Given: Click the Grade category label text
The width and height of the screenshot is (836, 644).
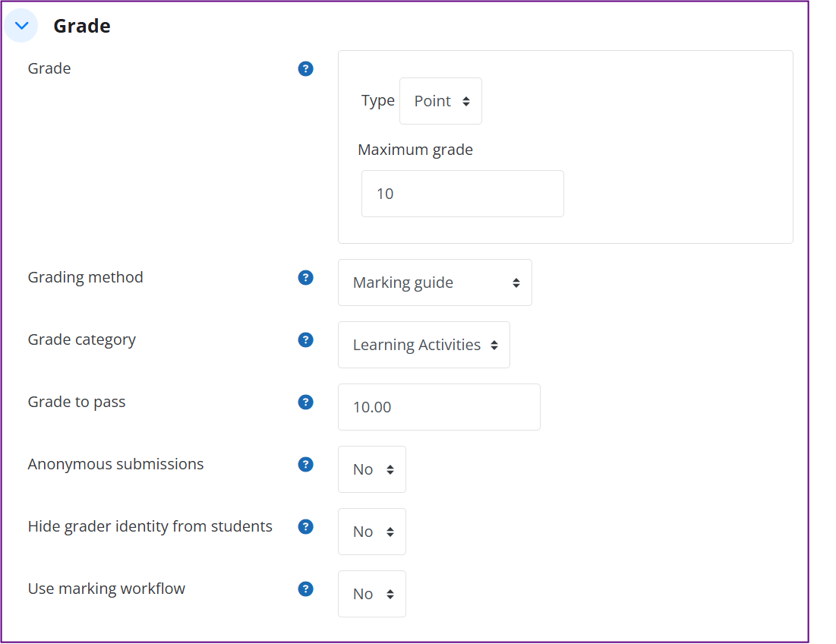Looking at the screenshot, I should [82, 339].
